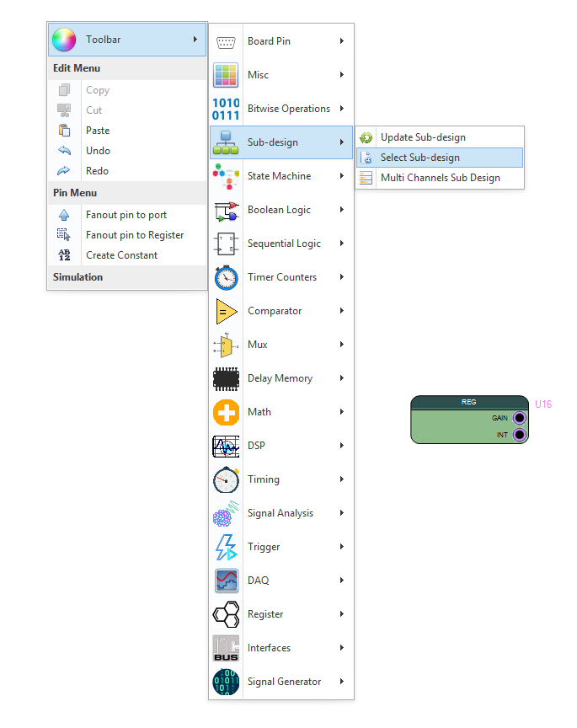
Task: Click the Comparator yellow triangle icon
Action: pyautogui.click(x=226, y=311)
